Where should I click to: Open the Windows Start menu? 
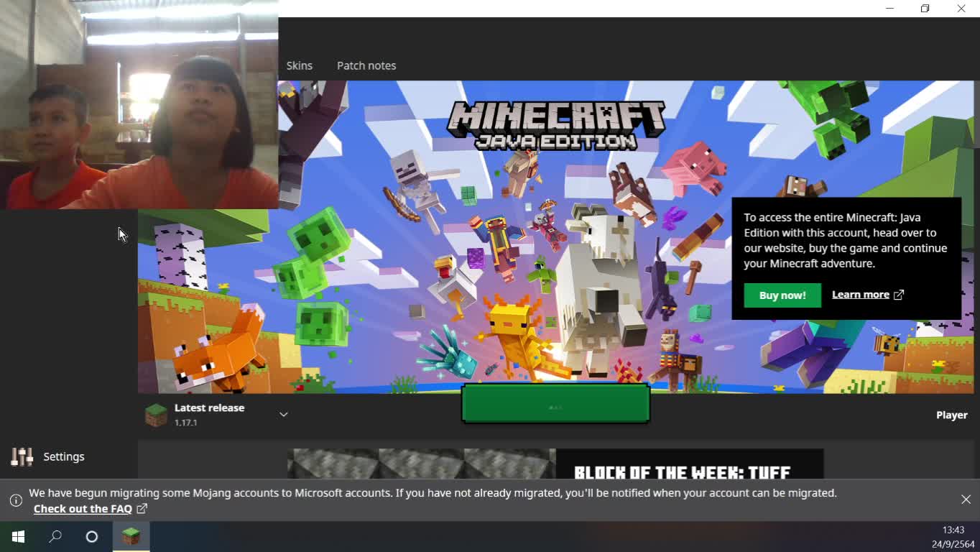pos(18,536)
